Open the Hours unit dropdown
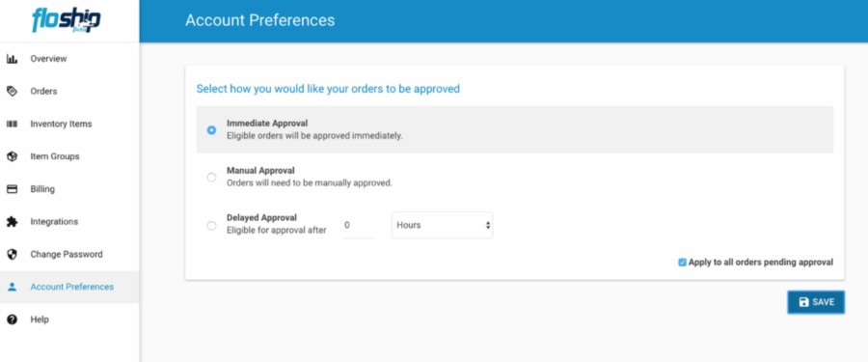 click(x=443, y=225)
